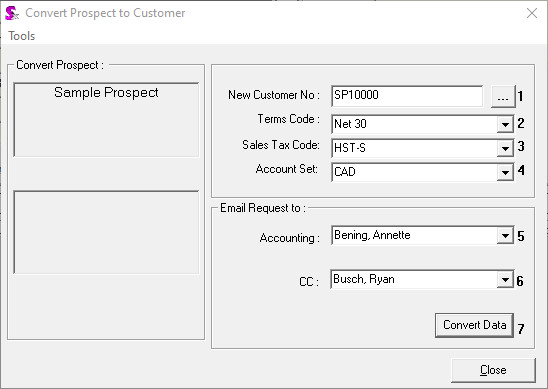Click the CAD account set value
548x389 pixels.
click(x=345, y=172)
